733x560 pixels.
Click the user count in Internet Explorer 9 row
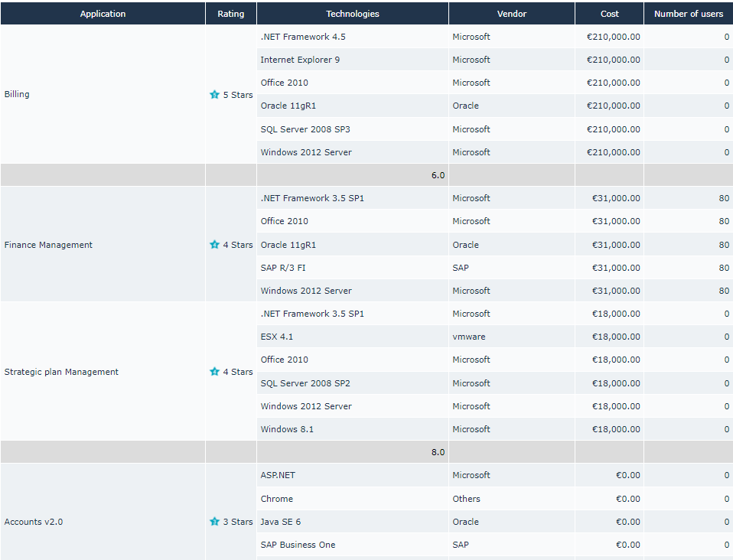coord(726,60)
